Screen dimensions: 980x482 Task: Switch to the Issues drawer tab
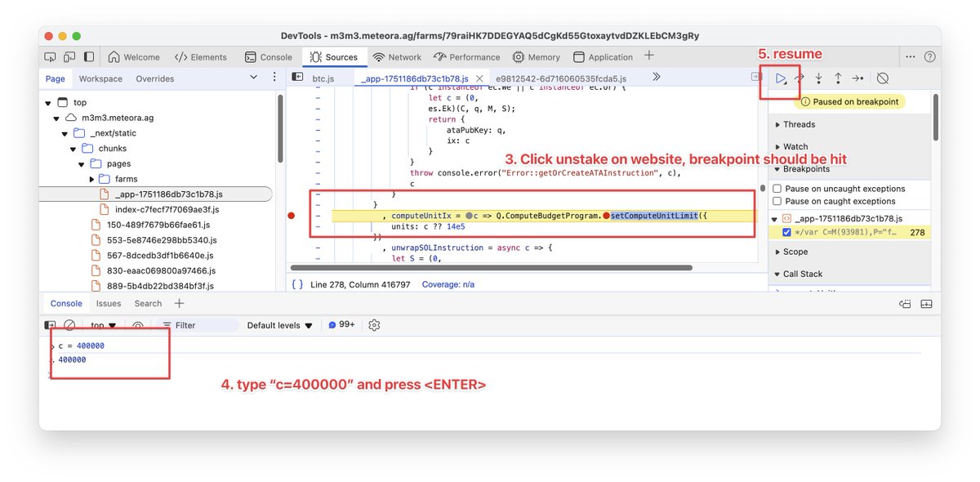(109, 303)
